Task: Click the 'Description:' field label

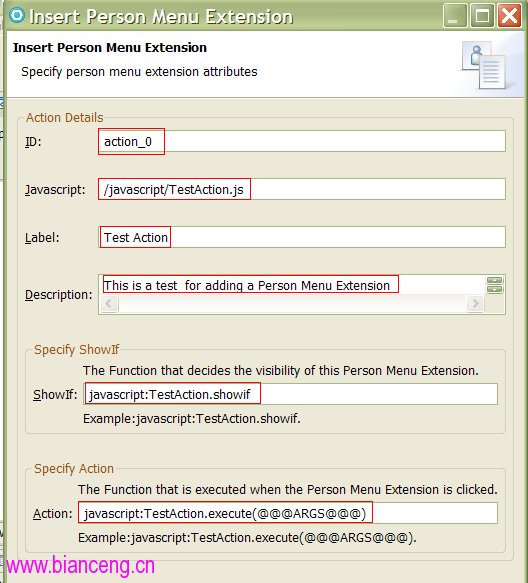Action: tap(58, 295)
